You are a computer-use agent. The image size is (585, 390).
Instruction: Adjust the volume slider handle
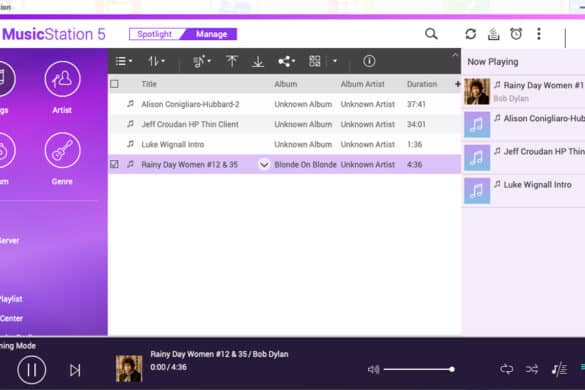click(x=452, y=369)
